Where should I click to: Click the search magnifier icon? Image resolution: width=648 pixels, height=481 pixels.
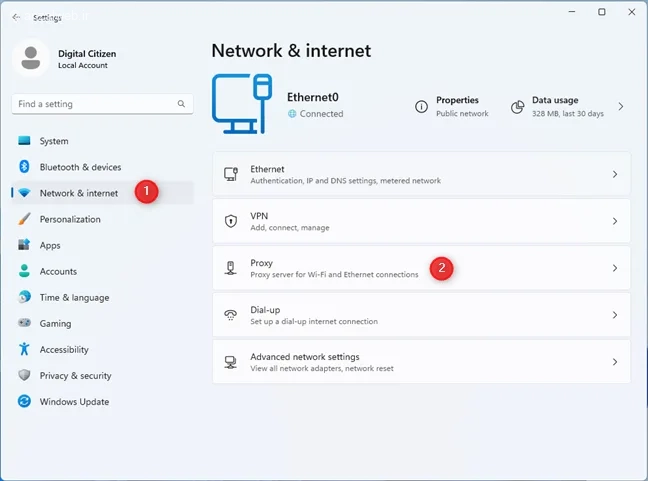pyautogui.click(x=181, y=104)
